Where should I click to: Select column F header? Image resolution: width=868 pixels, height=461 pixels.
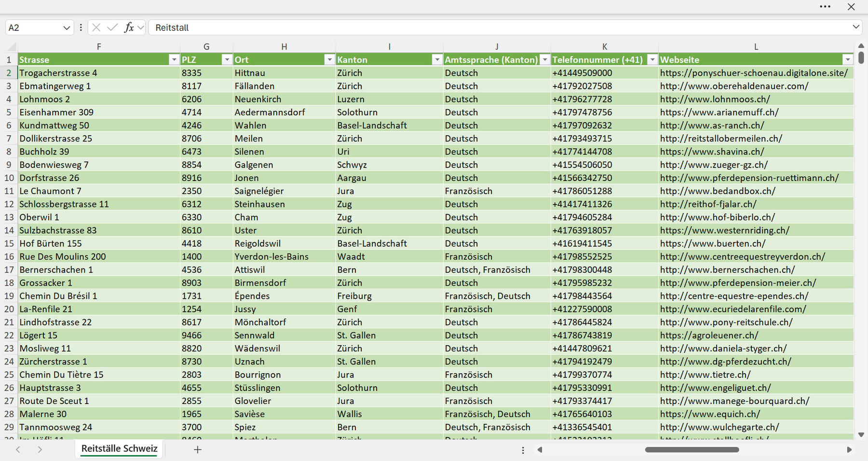99,47
